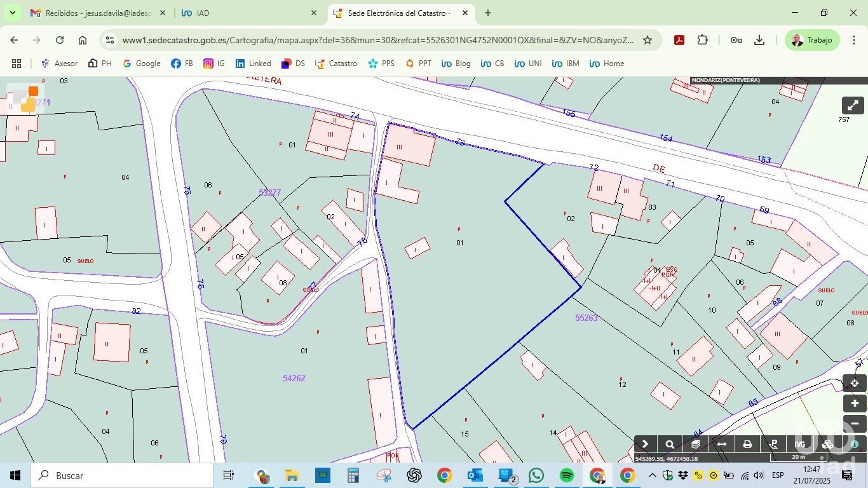Click the parcel P tool icon
The height and width of the screenshot is (488, 868).
774,444
